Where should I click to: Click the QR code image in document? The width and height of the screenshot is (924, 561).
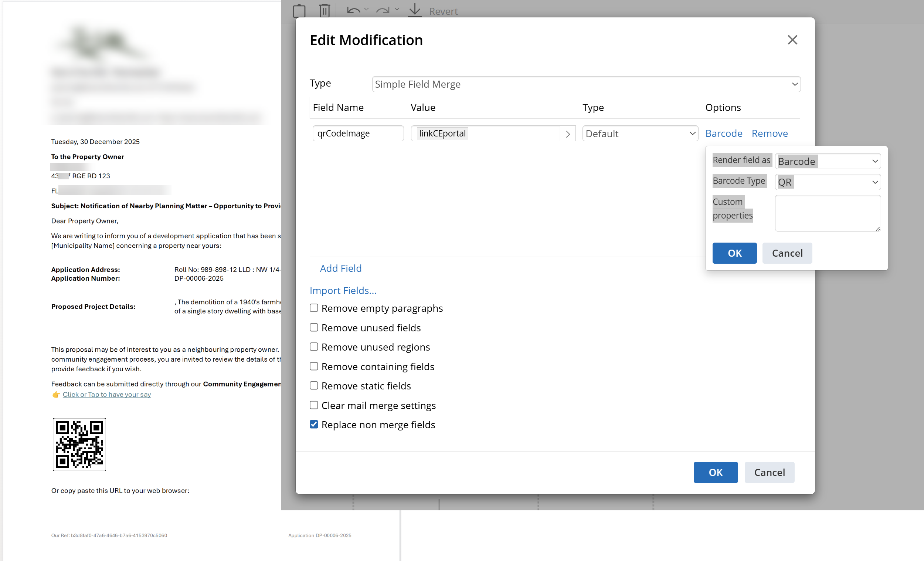[79, 444]
